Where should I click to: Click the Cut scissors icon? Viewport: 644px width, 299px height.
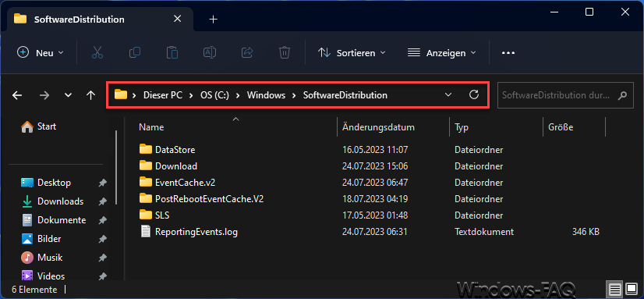tap(97, 52)
